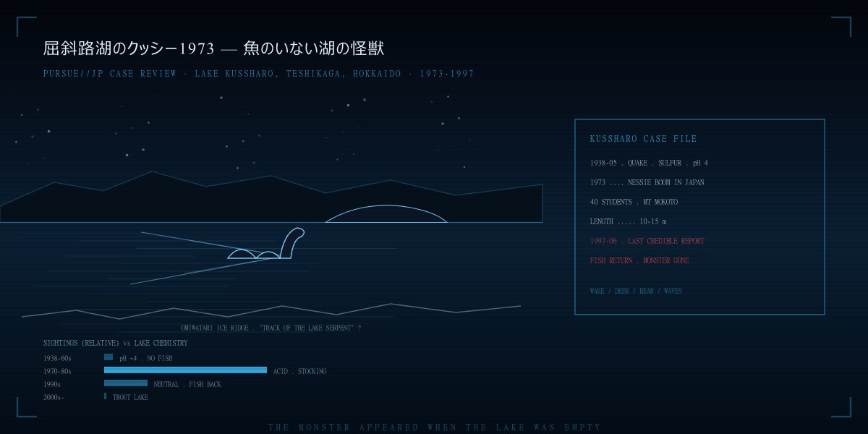Click the rising moon arc on horizon
The width and height of the screenshot is (868, 434).
click(x=386, y=214)
